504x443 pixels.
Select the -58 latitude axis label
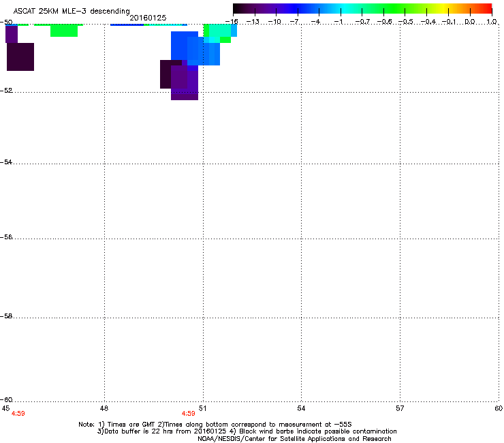pyautogui.click(x=6, y=316)
